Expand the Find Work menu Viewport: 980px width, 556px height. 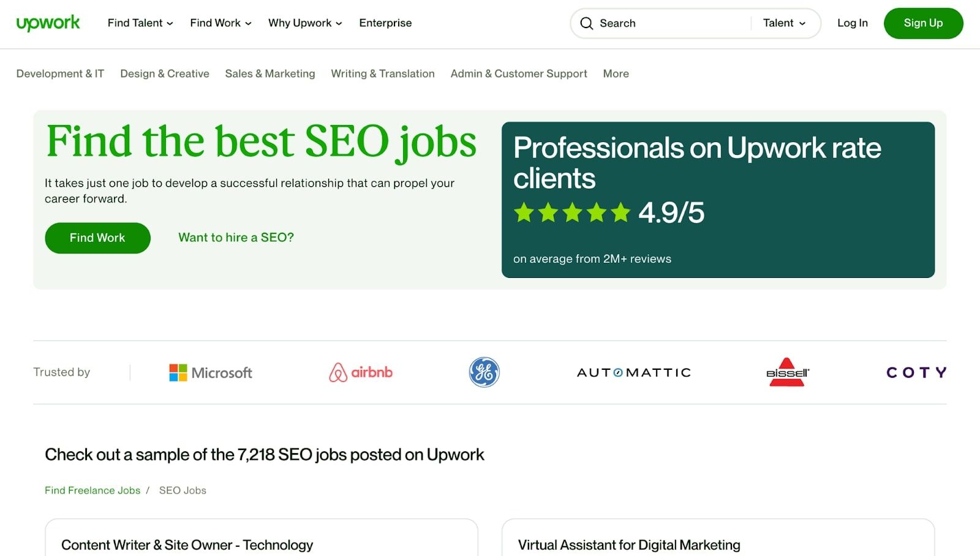coord(221,23)
